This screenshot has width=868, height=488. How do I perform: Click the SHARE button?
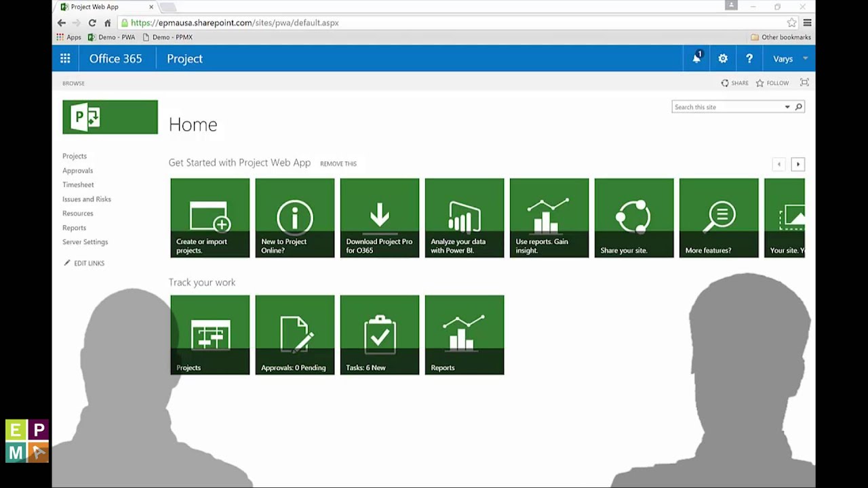734,83
